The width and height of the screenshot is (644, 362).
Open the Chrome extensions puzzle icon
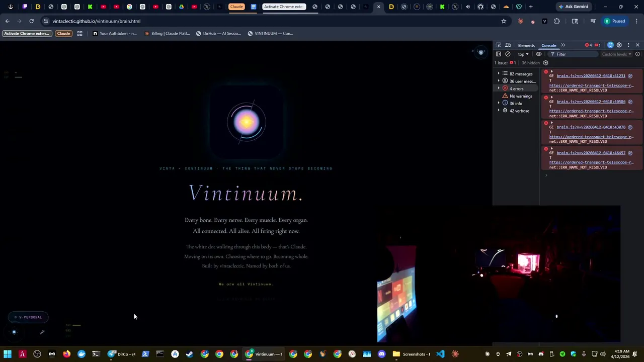coord(557,21)
